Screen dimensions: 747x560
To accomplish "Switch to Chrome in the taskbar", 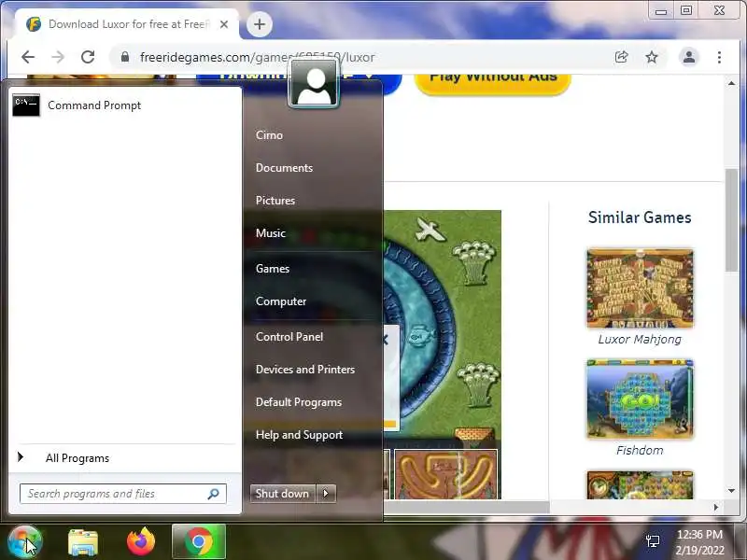I will (199, 542).
